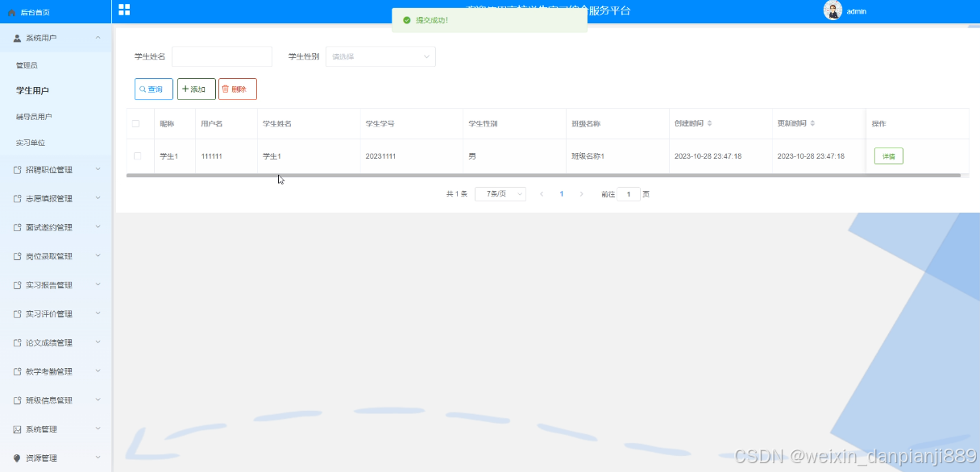Click the home icon beside 后台首页

11,12
